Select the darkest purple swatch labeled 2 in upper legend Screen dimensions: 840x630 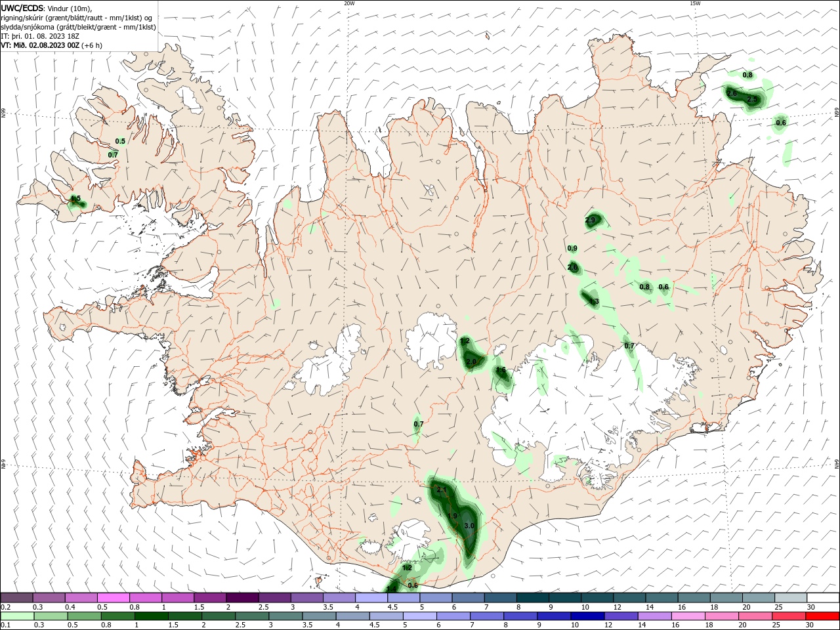tap(241, 598)
